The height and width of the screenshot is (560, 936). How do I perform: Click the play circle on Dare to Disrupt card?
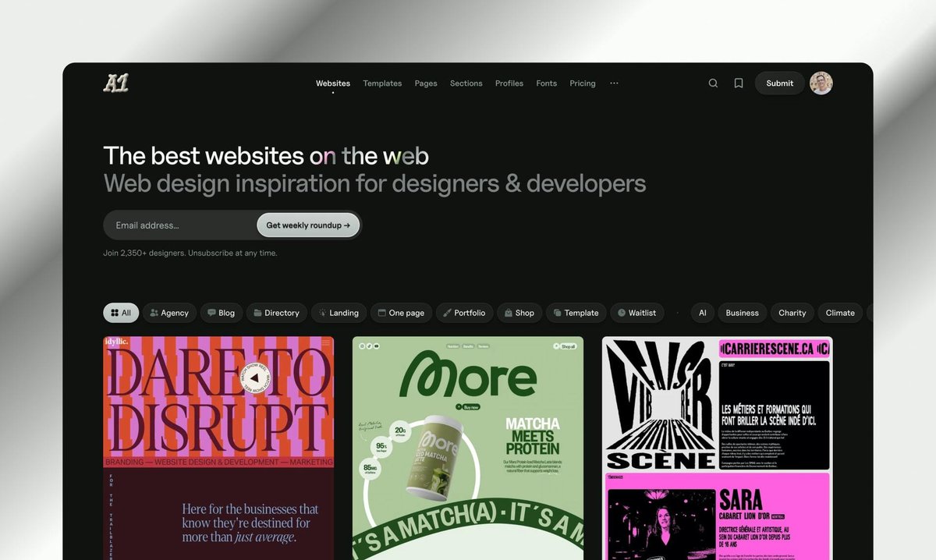pos(256,377)
